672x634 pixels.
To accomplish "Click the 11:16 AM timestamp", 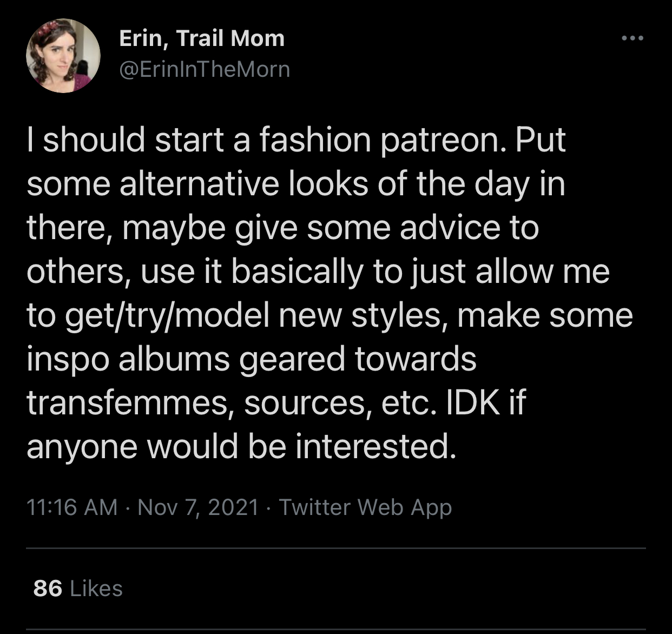I will coord(72,507).
